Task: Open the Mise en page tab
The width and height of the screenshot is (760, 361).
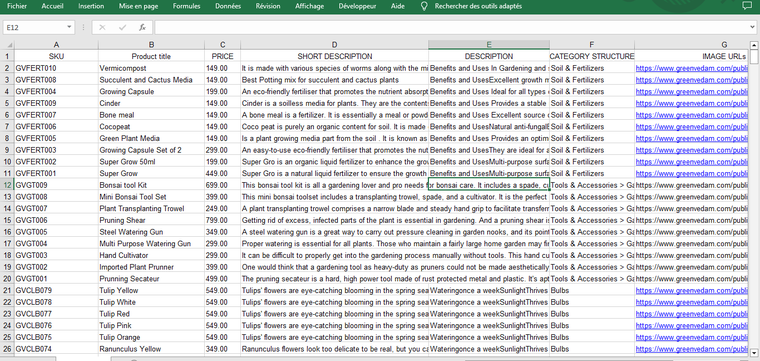Action: click(139, 6)
